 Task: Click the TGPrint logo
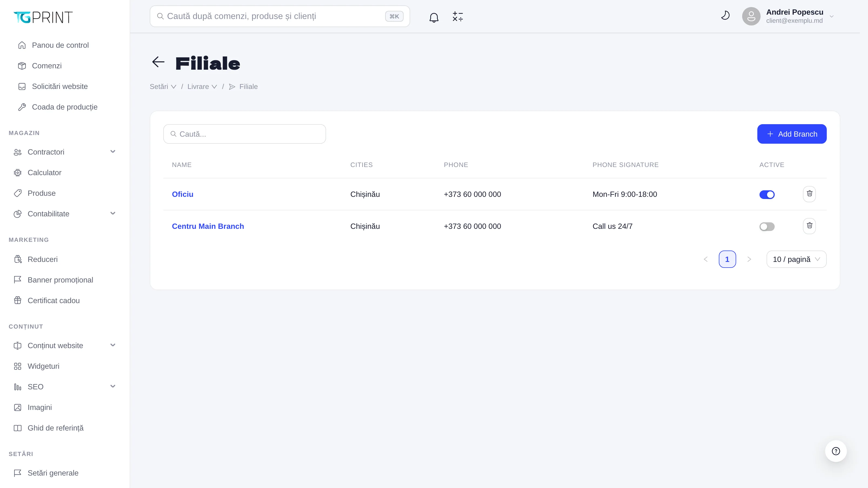43,17
